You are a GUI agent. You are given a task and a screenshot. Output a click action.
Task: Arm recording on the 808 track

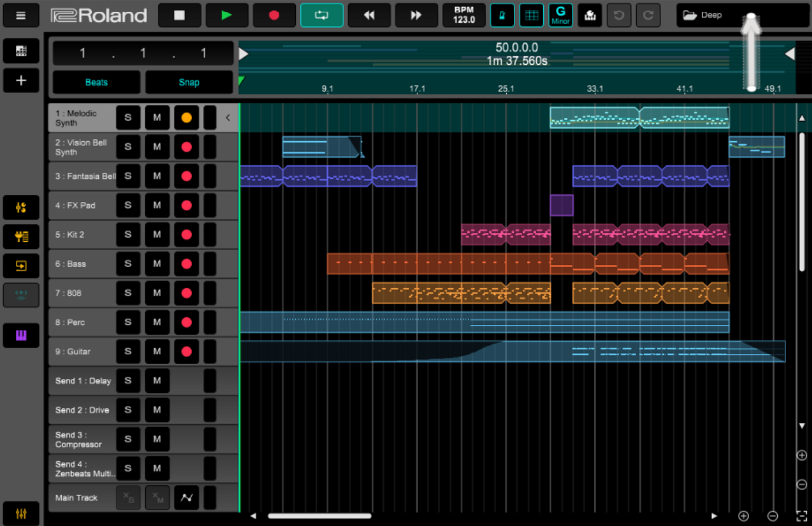pyautogui.click(x=186, y=293)
